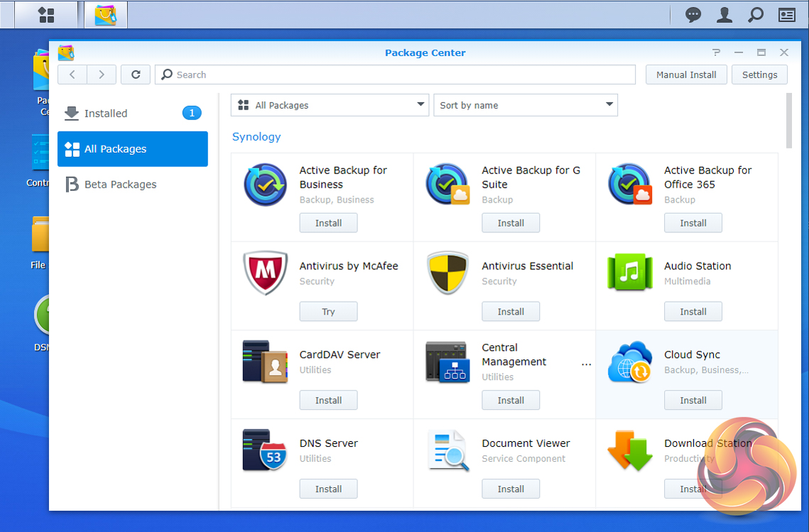Select the Package Center taskbar icon
This screenshot has height=532, width=809.
point(106,15)
